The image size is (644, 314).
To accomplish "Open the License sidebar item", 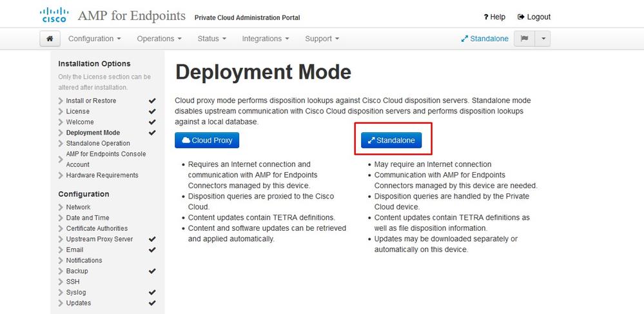I will point(77,112).
